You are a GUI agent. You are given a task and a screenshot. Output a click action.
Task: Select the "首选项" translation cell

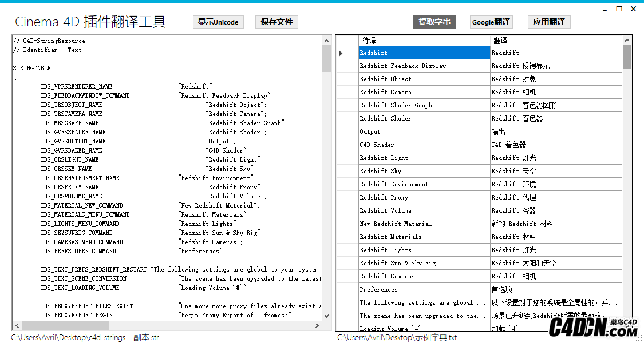(556, 289)
